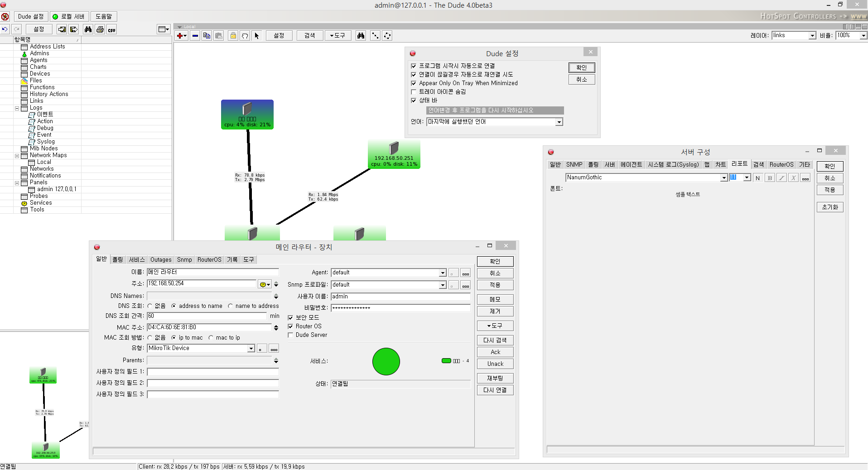Open the 레이어 'links' dropdown
Viewport: 868px width, 470px height.
(x=812, y=36)
